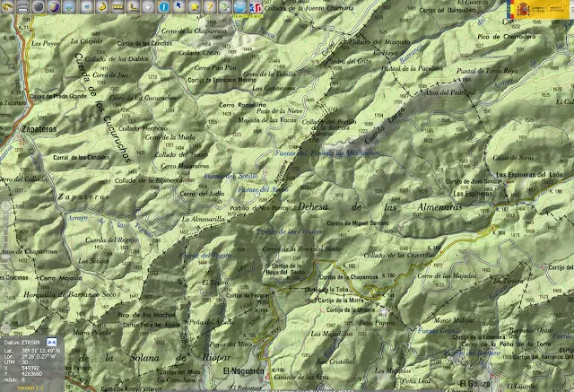The image size is (574, 392).
Task: Click the zoom slider handle
Action: click(x=5, y=257)
